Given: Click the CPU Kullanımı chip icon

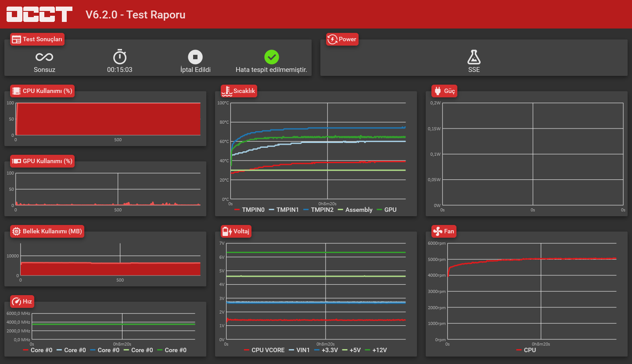Looking at the screenshot, I should tap(16, 91).
